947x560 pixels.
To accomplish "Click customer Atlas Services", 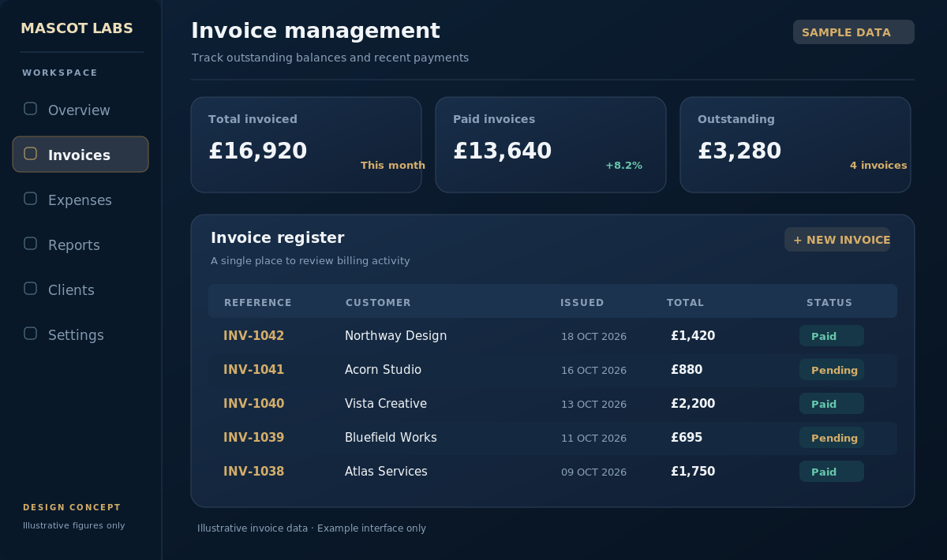I will pos(386,472).
